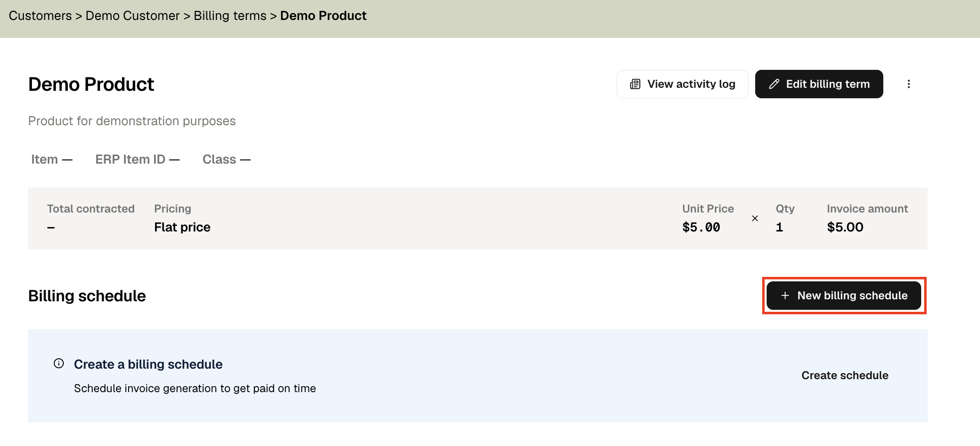Open the three-dot more options menu

[x=909, y=84]
